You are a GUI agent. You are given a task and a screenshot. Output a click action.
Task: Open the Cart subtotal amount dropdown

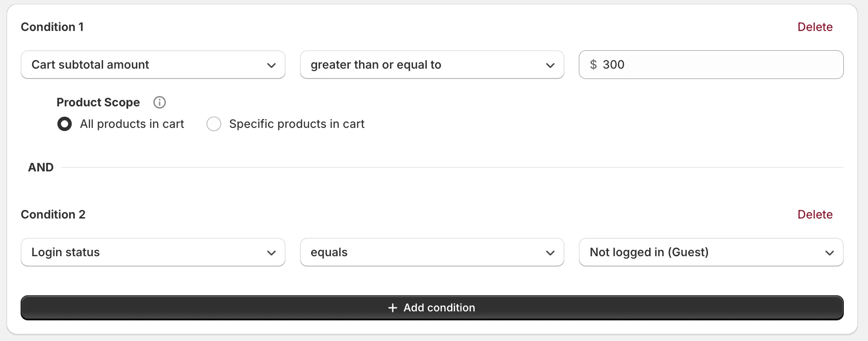tap(152, 65)
